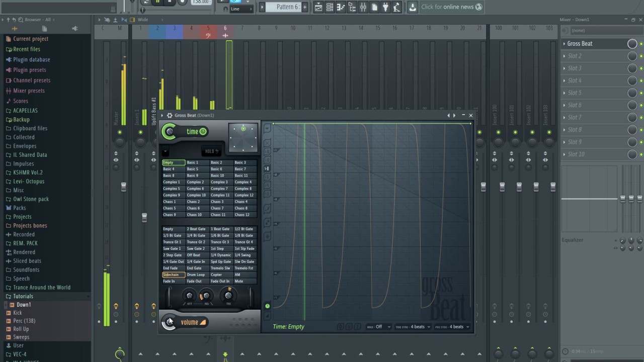Click the download content library icon

413,7
